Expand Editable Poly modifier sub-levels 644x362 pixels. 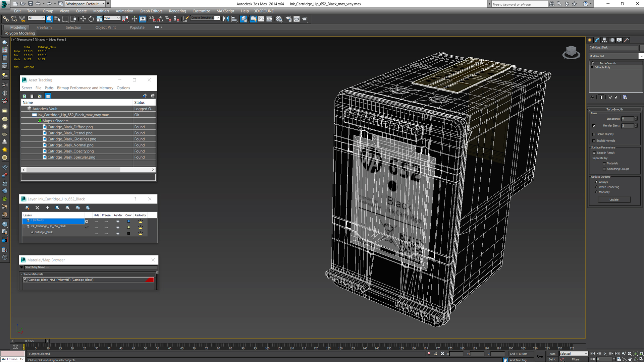[x=592, y=67]
